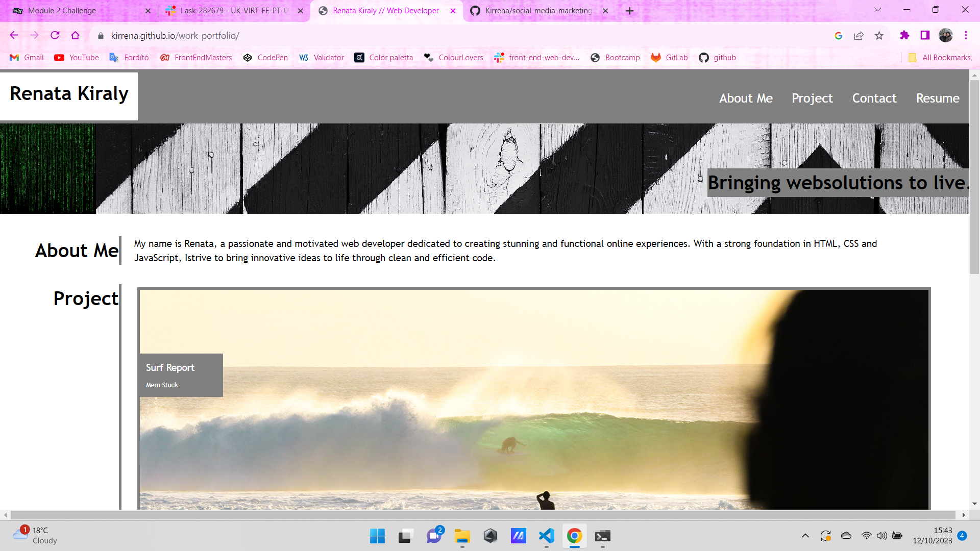Bookmark this page with the star icon
Image resolution: width=980 pixels, height=551 pixels.
click(x=879, y=35)
